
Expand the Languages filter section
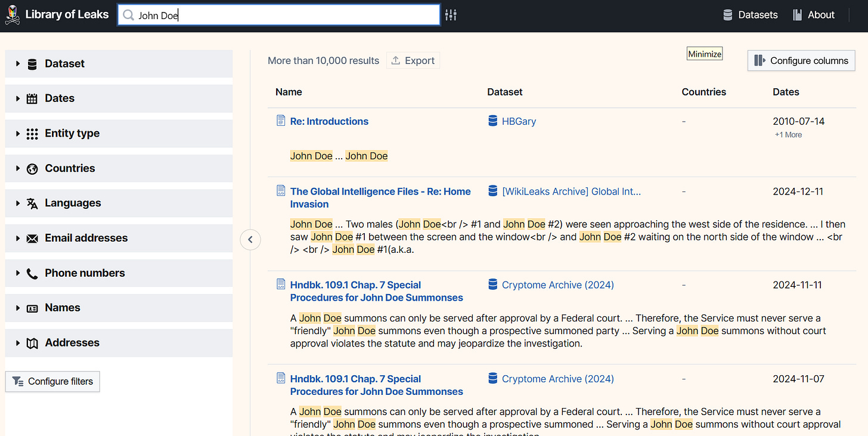point(119,203)
